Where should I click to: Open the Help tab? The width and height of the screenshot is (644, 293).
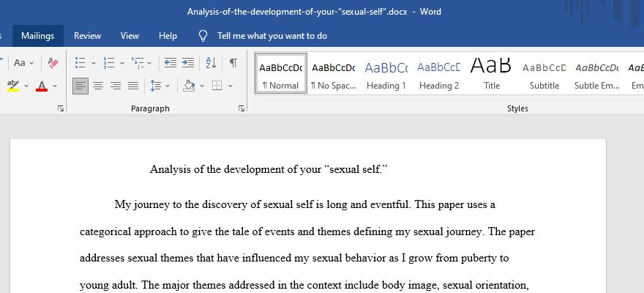pyautogui.click(x=168, y=36)
